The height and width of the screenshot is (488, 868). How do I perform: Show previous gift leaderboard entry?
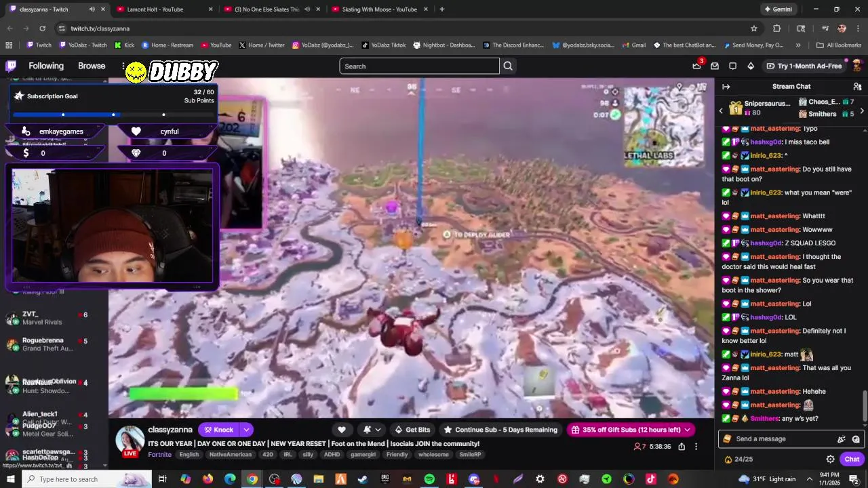pos(721,110)
